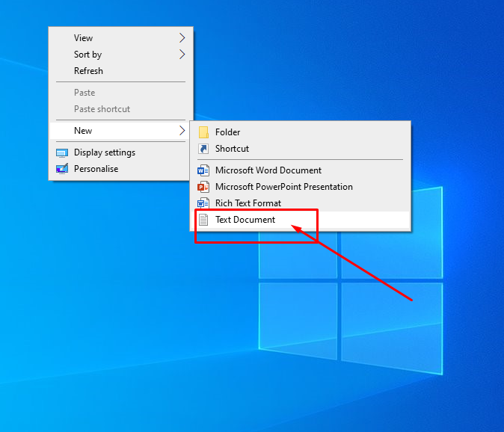Click the 'Text Document' label text

[245, 220]
